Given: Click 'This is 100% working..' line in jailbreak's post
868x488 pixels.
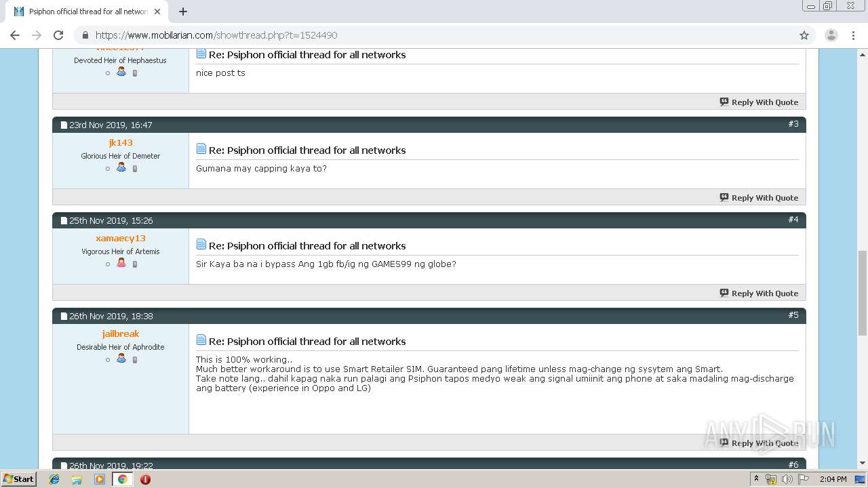Looking at the screenshot, I should click(x=244, y=360).
